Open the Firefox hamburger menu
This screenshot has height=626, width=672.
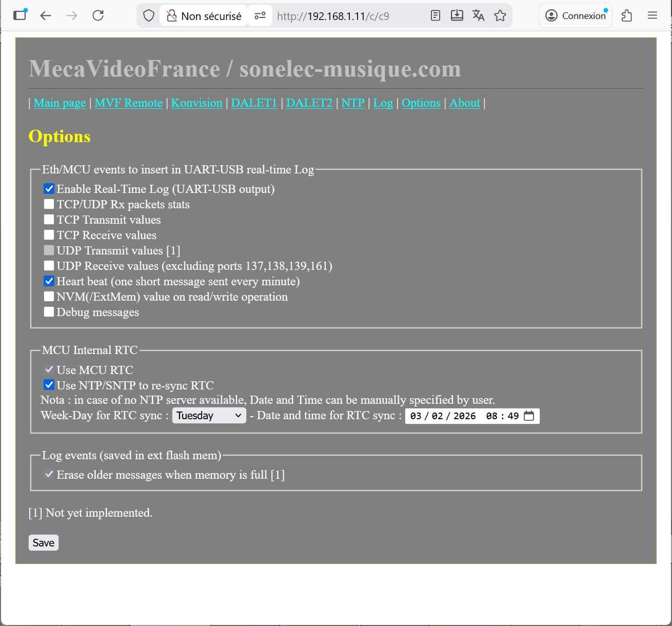coord(653,15)
